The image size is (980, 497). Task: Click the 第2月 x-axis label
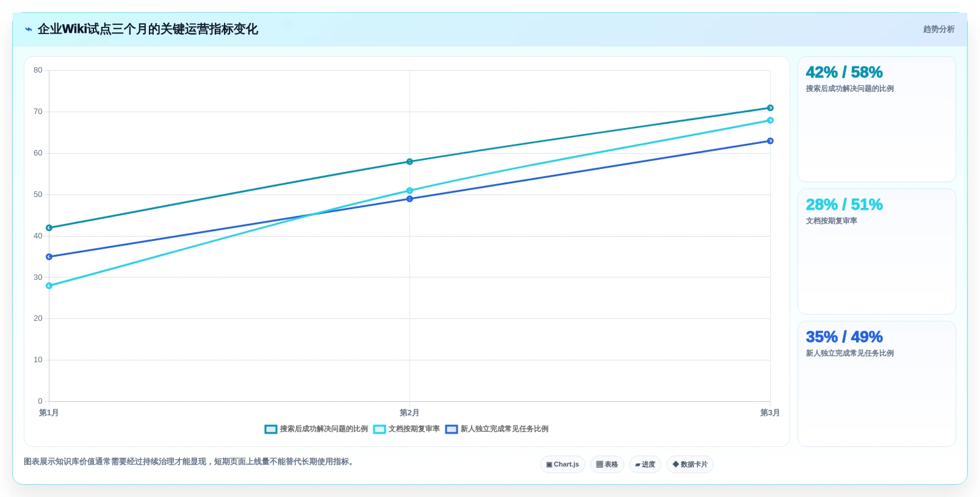[409, 413]
